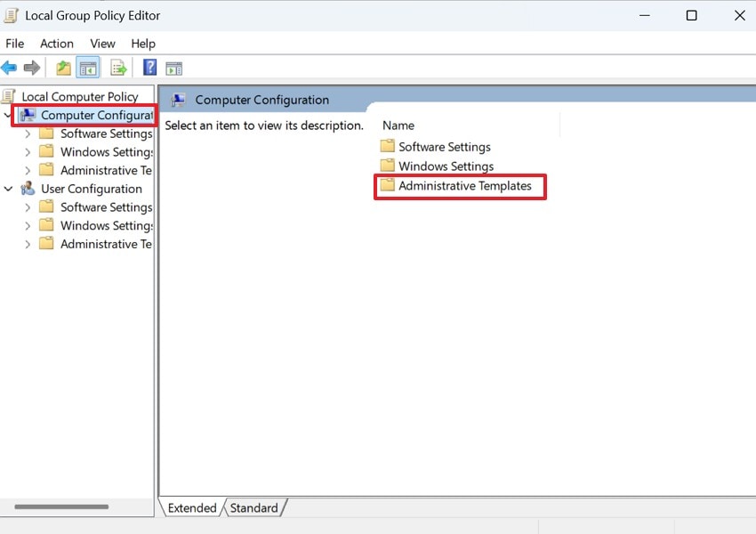Expand Software Settings under Computer Configuration
This screenshot has height=534, width=756.
(28, 133)
